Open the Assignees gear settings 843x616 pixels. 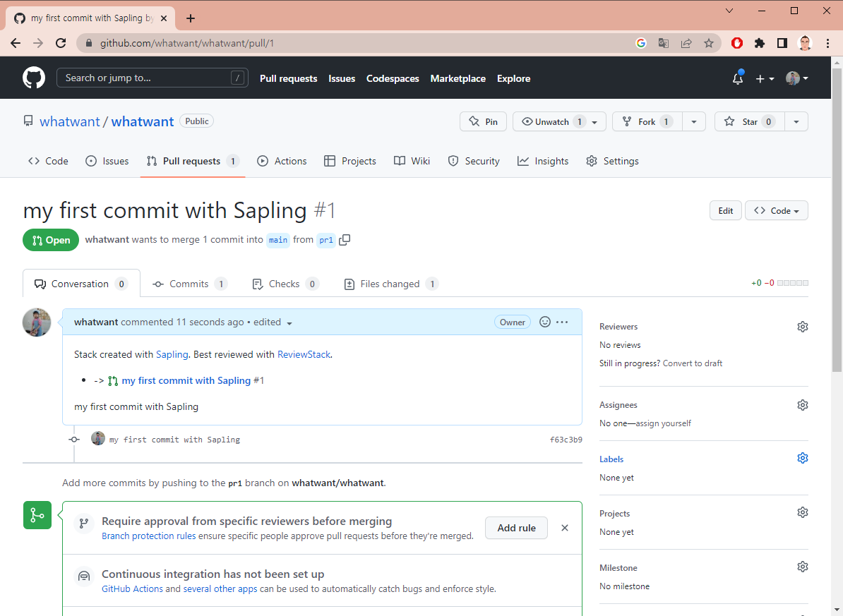(803, 405)
